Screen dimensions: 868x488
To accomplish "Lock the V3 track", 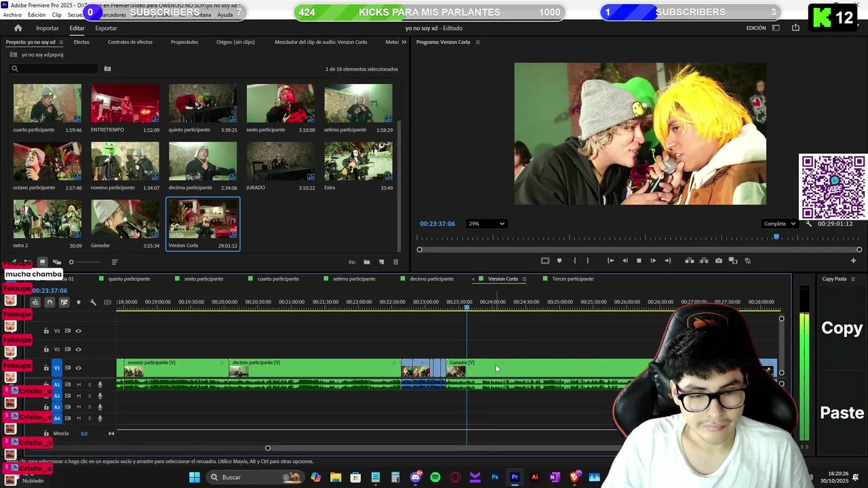I will (x=46, y=331).
